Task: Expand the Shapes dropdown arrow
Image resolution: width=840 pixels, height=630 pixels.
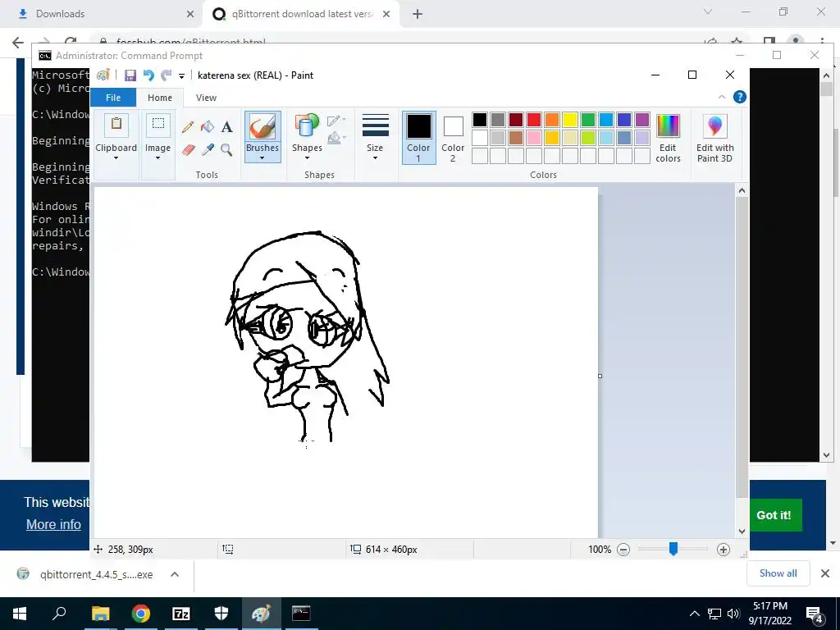Action: click(307, 158)
